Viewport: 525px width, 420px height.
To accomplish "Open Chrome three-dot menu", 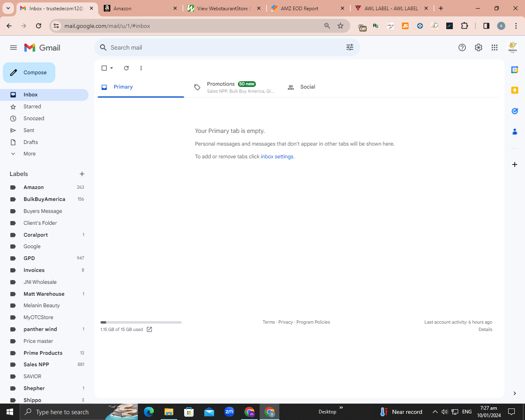I will 516,26.
